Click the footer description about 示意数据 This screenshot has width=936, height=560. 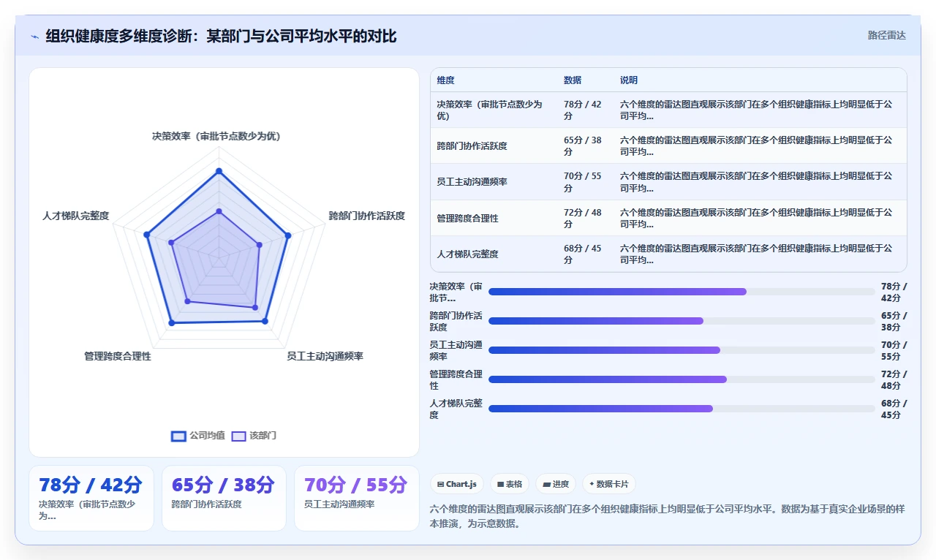pos(667,516)
